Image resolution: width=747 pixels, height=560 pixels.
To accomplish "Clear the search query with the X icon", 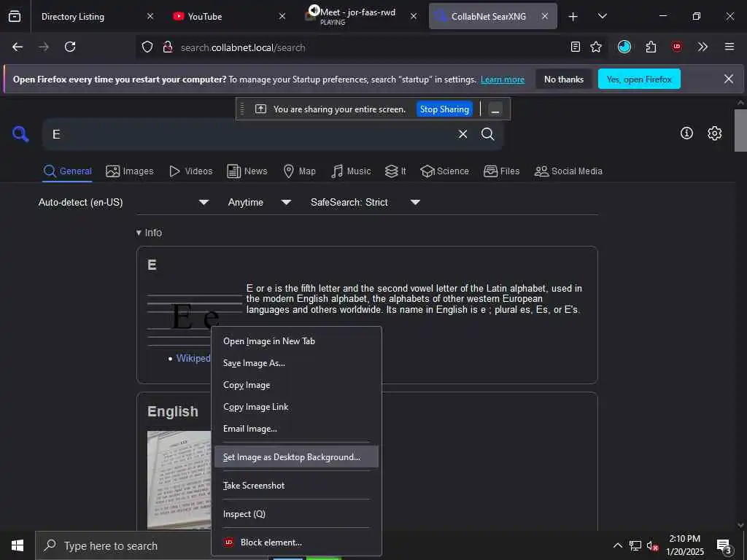I will click(x=462, y=134).
